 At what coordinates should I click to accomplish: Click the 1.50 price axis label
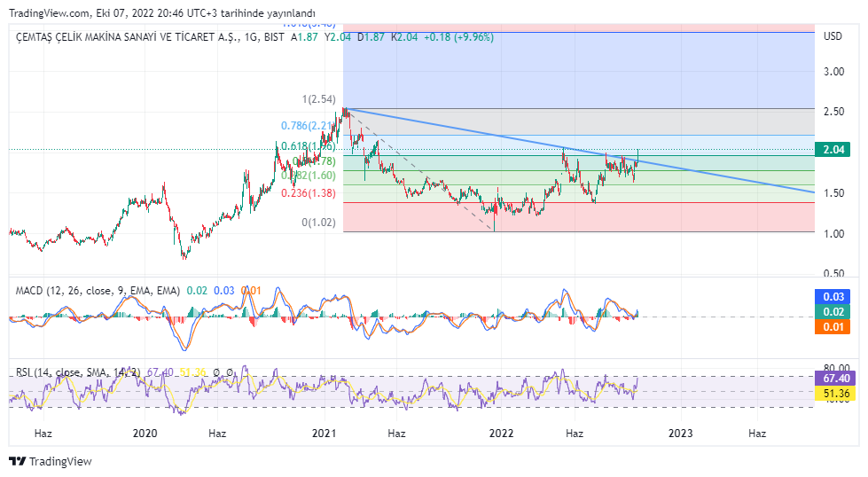(833, 193)
